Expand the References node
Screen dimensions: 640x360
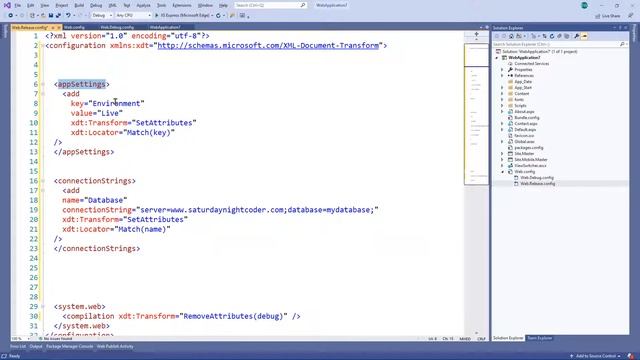pyautogui.click(x=502, y=76)
